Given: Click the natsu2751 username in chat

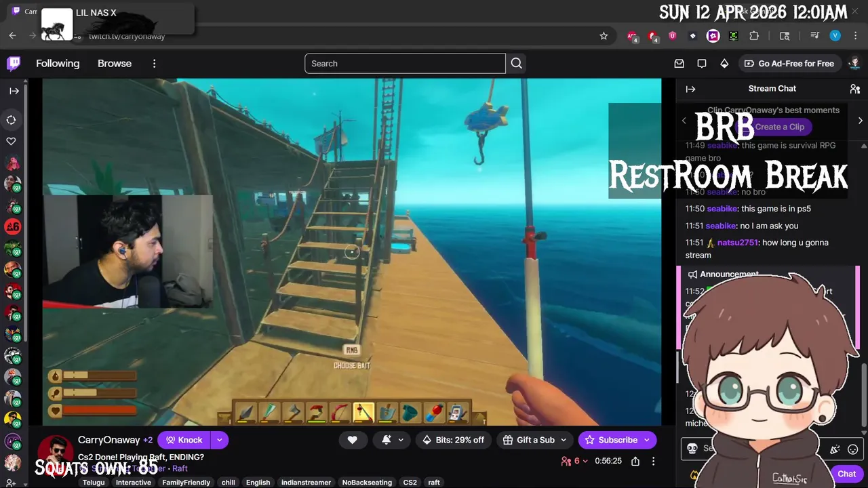Looking at the screenshot, I should pos(738,243).
